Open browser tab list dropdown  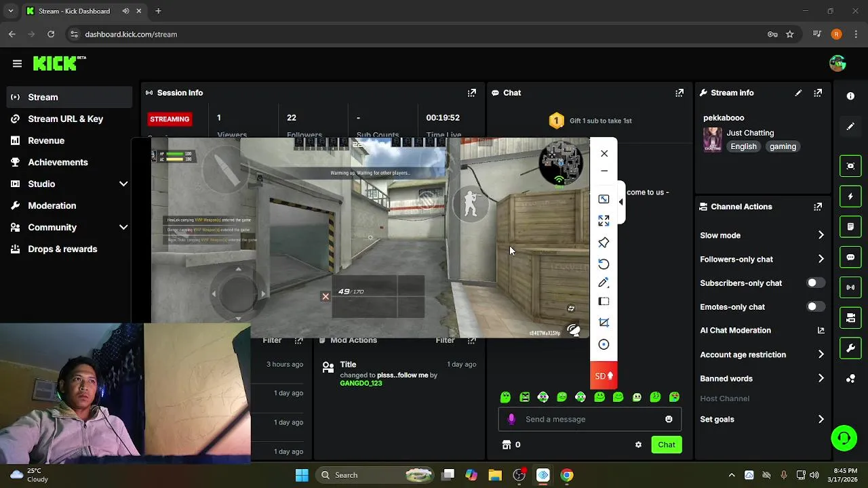(10, 11)
